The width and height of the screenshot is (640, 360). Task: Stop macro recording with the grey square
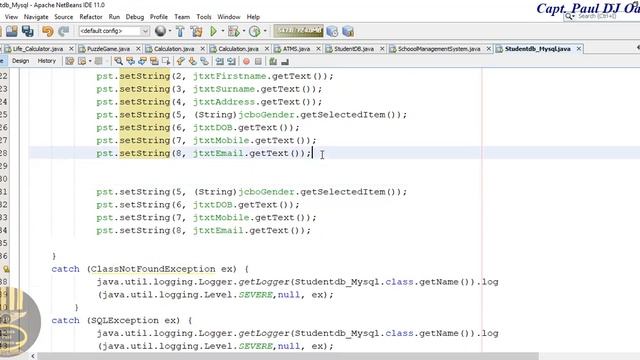(x=258, y=62)
